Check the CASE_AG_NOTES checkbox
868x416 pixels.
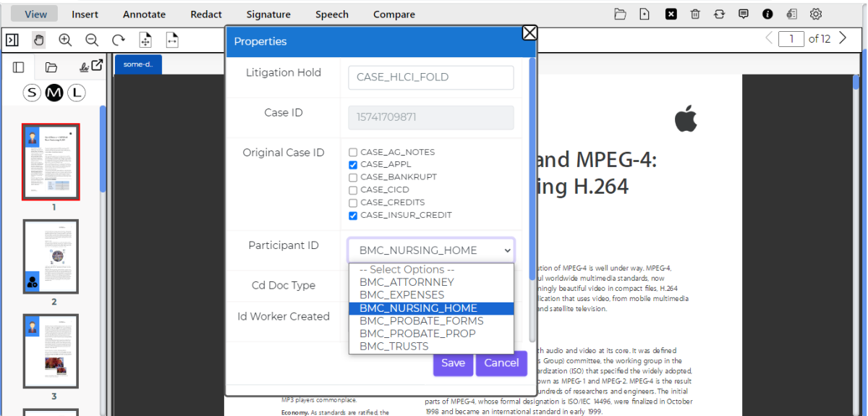pos(353,152)
